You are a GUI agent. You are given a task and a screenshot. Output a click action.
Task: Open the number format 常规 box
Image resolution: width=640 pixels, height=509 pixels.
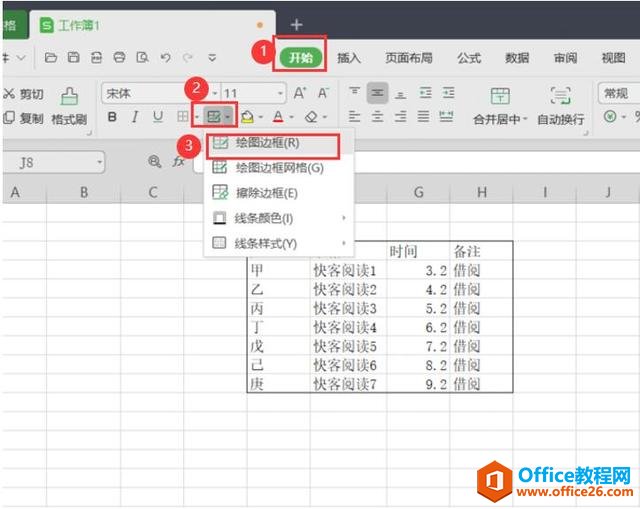point(619,93)
